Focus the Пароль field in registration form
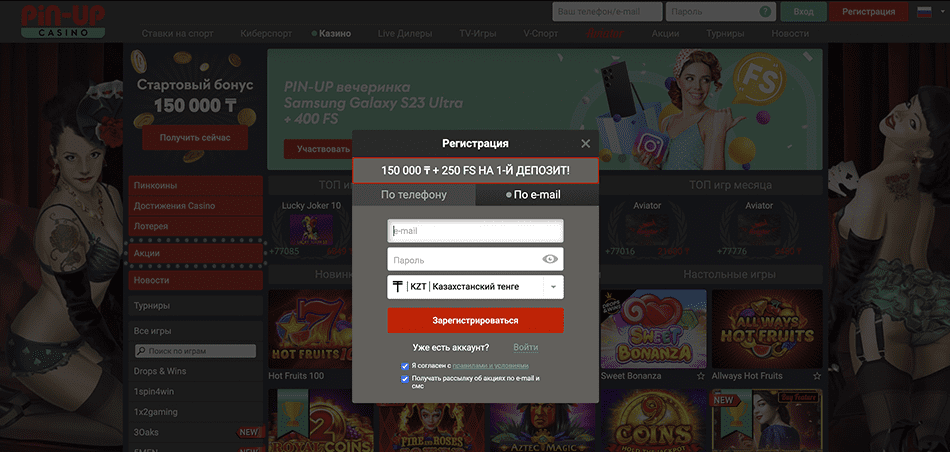 click(476, 259)
